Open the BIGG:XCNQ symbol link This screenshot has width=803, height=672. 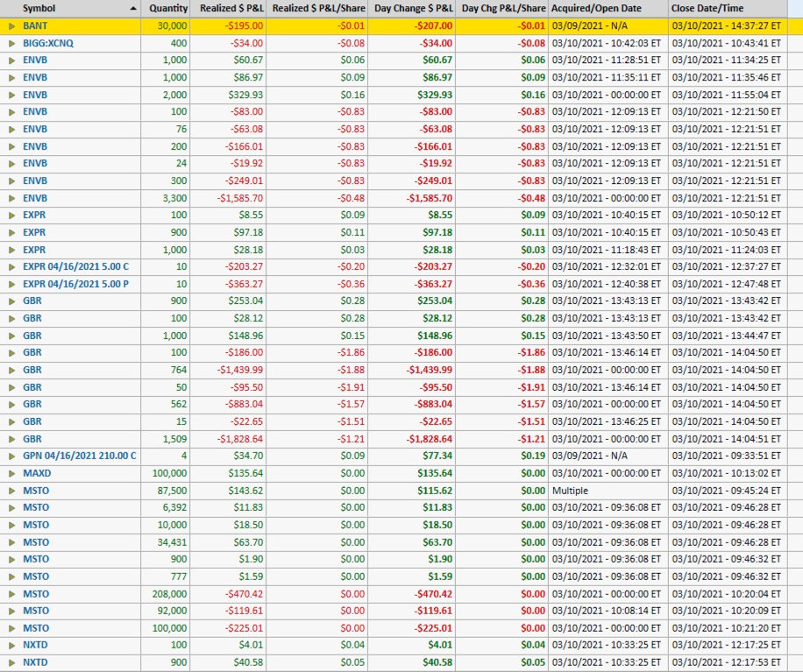click(x=49, y=43)
